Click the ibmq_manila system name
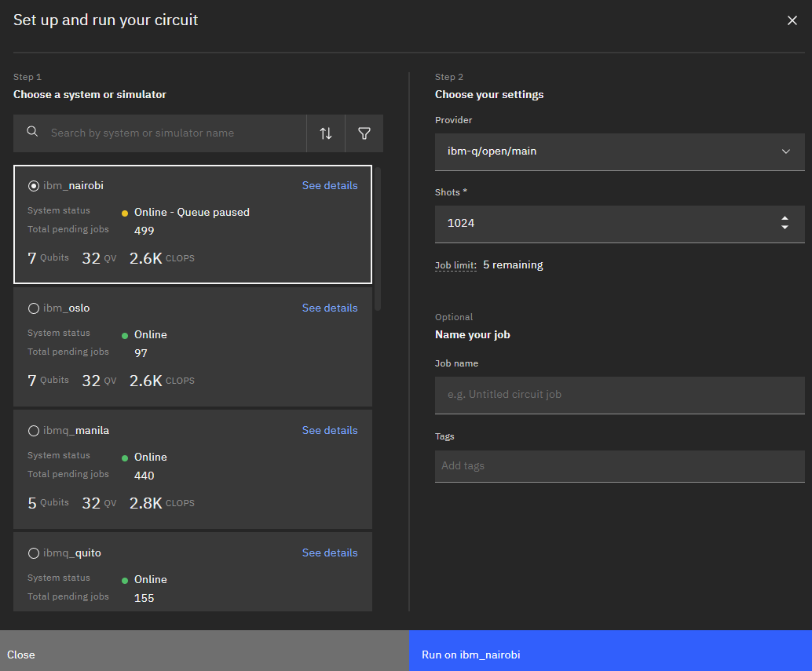The height and width of the screenshot is (671, 812). (76, 430)
